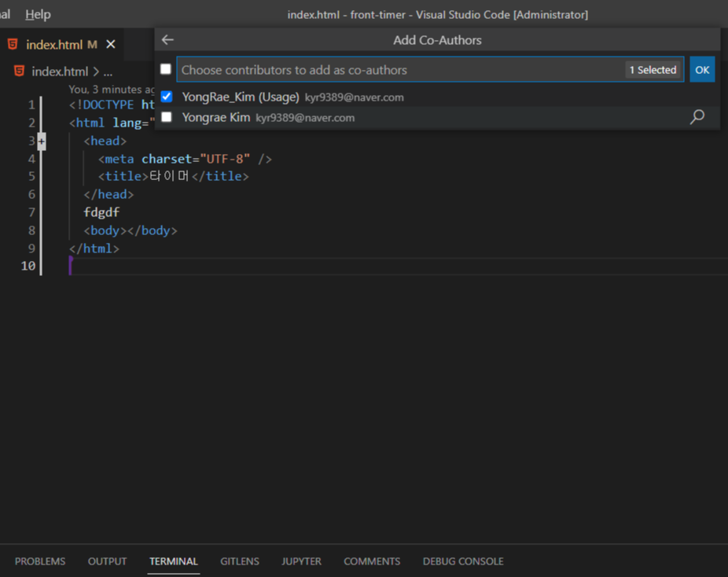Click the YongRae_Kim (Usage) contributor name
Screen dimensions: 728x577
[241, 97]
